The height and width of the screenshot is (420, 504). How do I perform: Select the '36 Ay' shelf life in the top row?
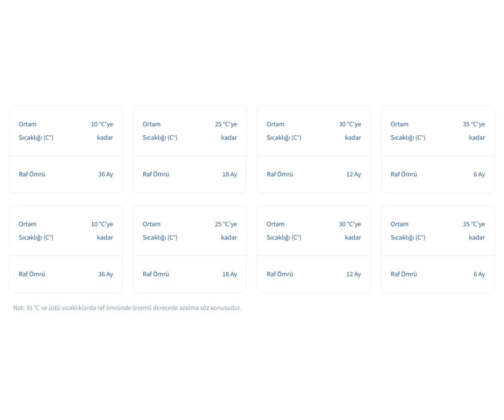(105, 174)
